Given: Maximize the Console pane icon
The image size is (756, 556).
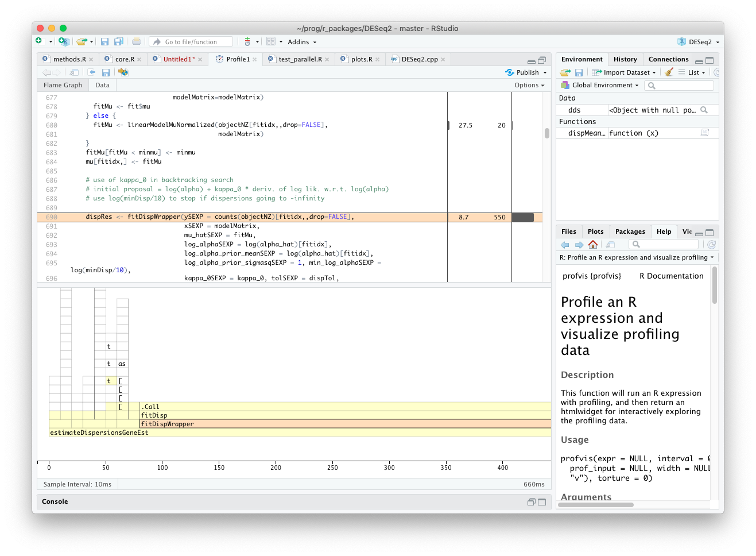Looking at the screenshot, I should coord(542,502).
